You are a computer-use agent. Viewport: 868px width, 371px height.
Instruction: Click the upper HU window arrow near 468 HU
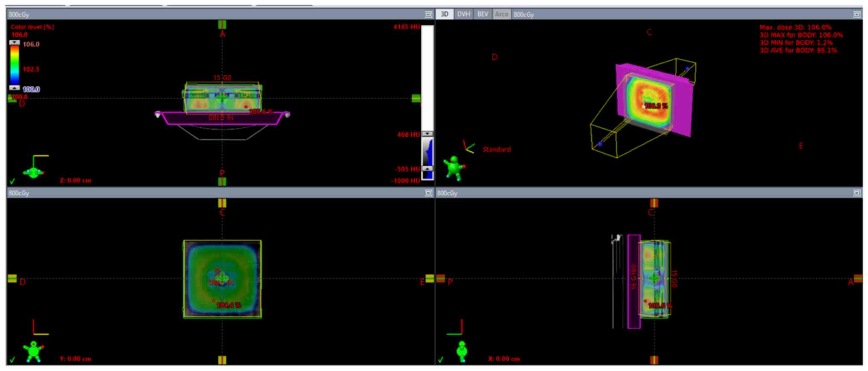click(x=427, y=134)
